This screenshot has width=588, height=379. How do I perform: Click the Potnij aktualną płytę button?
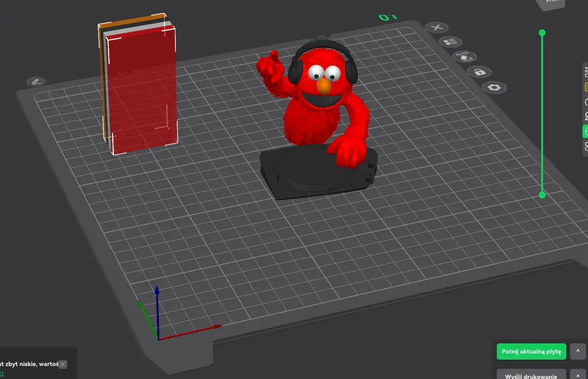531,352
